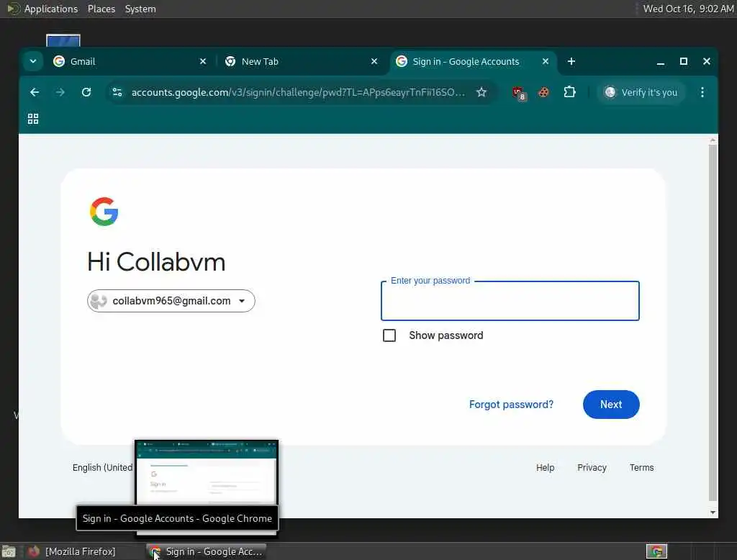Image resolution: width=737 pixels, height=560 pixels.
Task: Open the Applications menu
Action: 51,9
